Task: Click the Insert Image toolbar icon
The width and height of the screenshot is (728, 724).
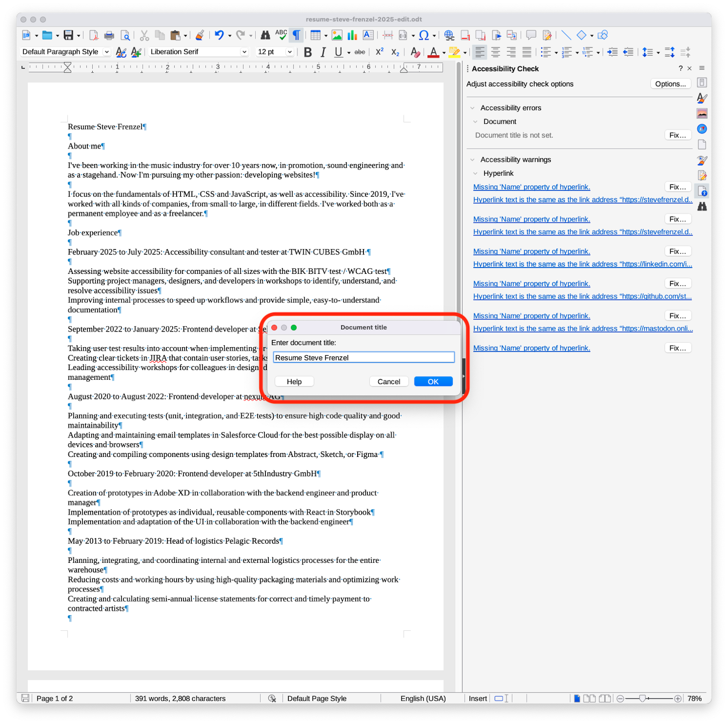Action: [x=337, y=35]
